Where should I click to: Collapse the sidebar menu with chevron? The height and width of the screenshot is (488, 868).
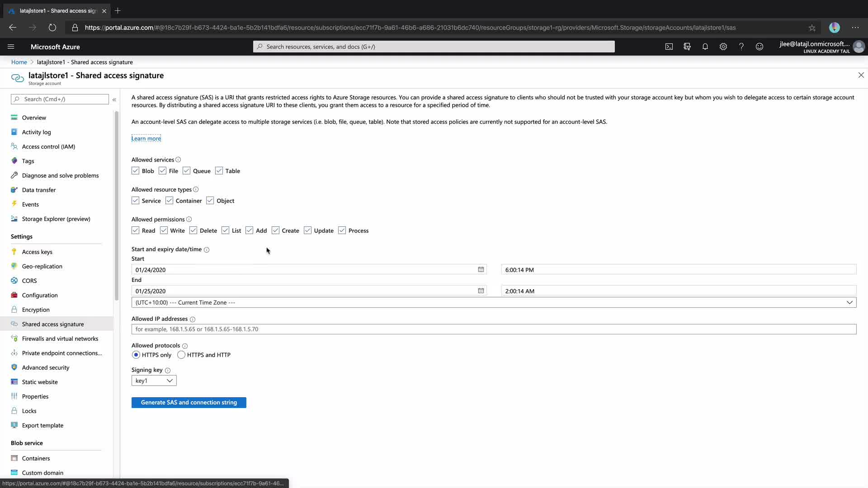114,99
